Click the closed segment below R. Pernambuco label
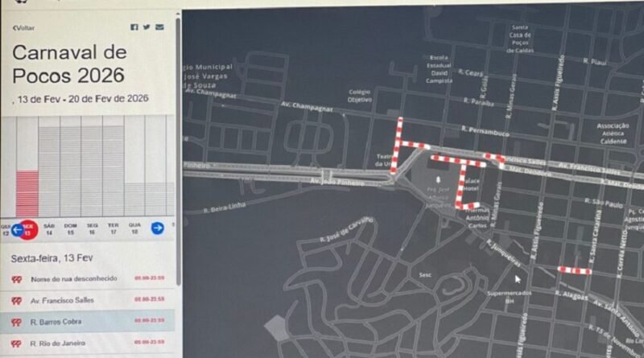The width and height of the screenshot is (644, 358). [x=493, y=157]
